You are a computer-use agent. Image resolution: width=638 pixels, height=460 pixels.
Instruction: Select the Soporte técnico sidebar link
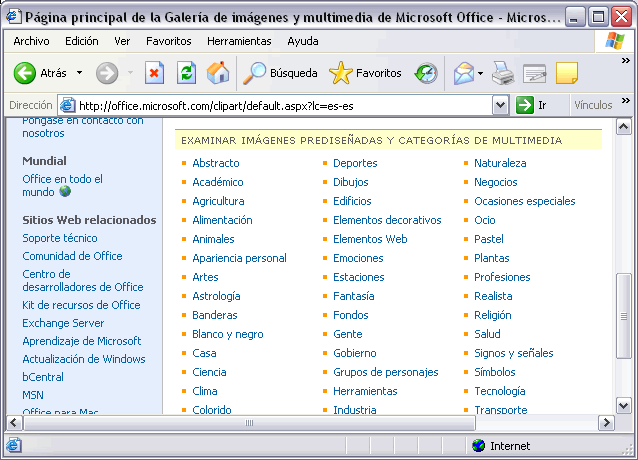[x=60, y=238]
